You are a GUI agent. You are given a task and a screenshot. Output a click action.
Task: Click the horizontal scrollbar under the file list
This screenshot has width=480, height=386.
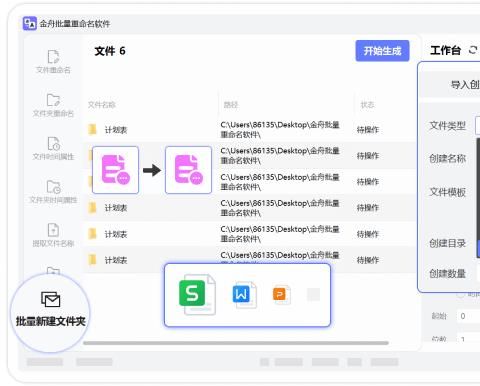point(236,343)
